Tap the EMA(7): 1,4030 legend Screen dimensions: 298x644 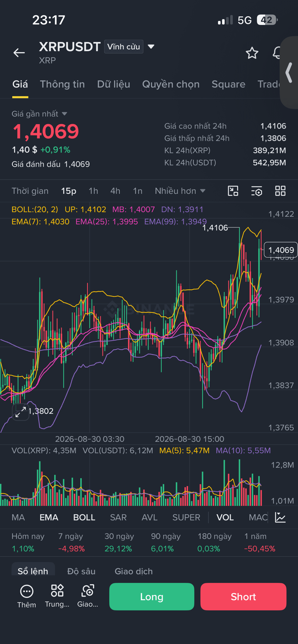(40, 222)
